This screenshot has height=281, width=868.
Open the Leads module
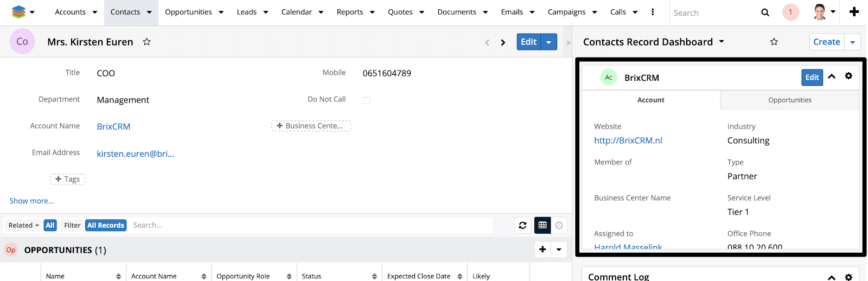click(x=247, y=12)
